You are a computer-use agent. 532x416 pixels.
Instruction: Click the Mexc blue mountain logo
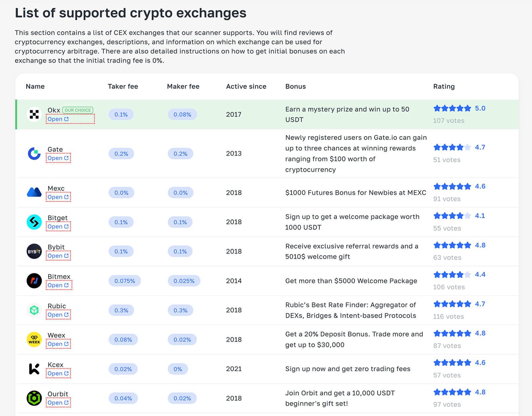click(34, 193)
